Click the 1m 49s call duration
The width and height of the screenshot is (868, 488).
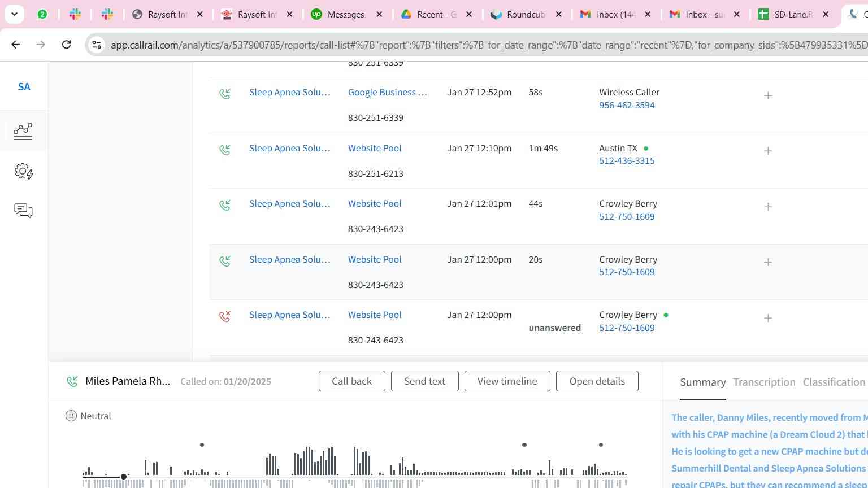click(x=543, y=148)
